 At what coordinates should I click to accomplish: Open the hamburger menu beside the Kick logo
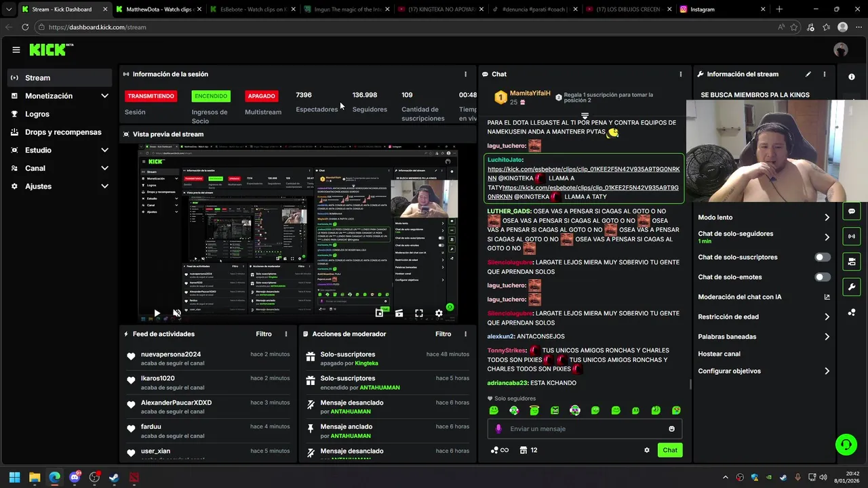[16, 49]
